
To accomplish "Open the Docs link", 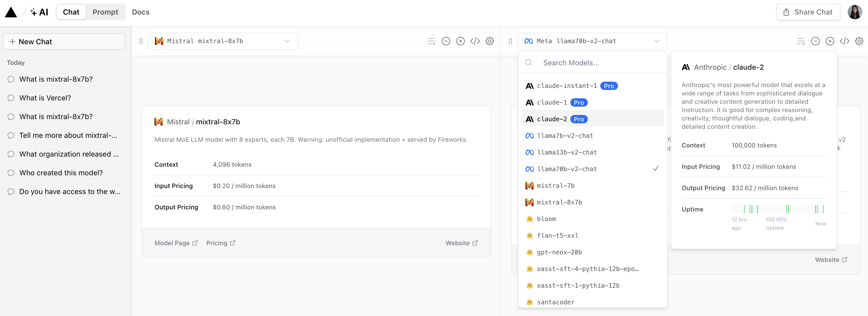I will coord(141,12).
